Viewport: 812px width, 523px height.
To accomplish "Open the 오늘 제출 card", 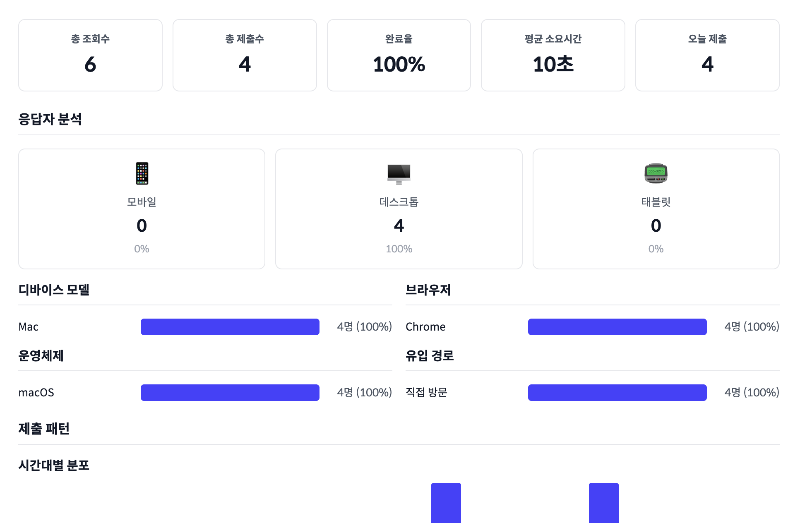I will click(x=707, y=55).
